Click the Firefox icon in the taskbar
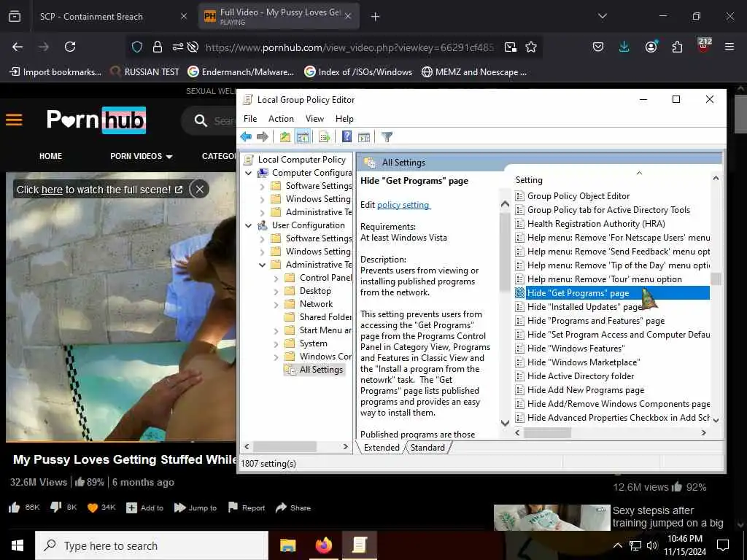 tap(323, 545)
